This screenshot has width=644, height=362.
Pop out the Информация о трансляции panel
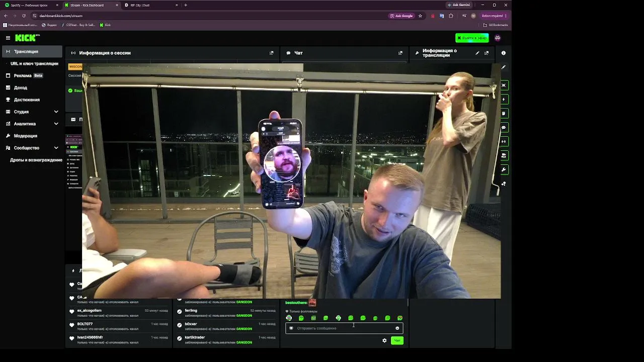pos(487,53)
